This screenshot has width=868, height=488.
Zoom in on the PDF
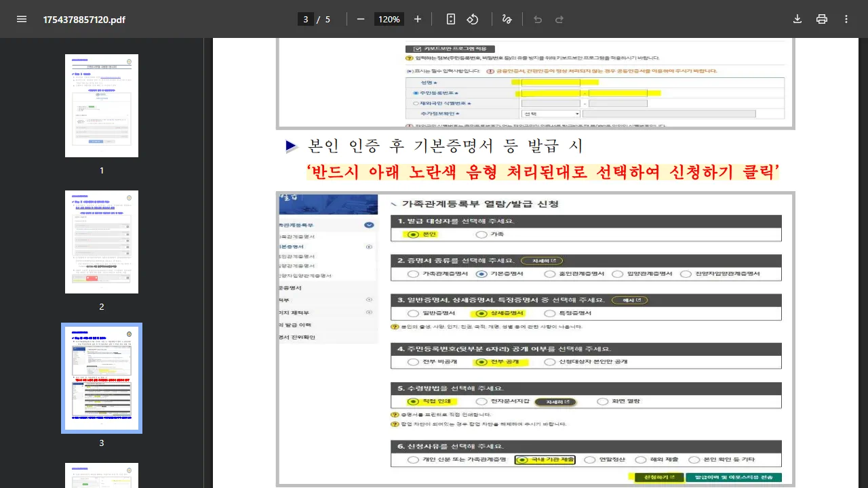(418, 19)
